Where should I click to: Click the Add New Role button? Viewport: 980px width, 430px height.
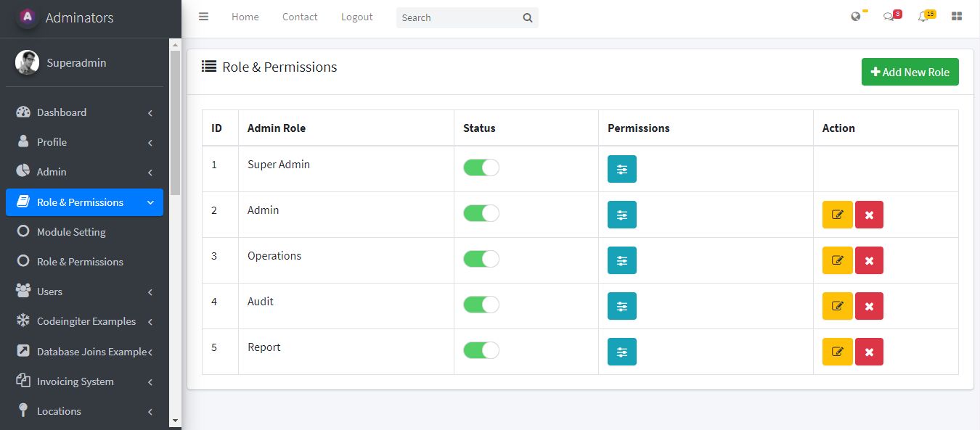click(910, 72)
